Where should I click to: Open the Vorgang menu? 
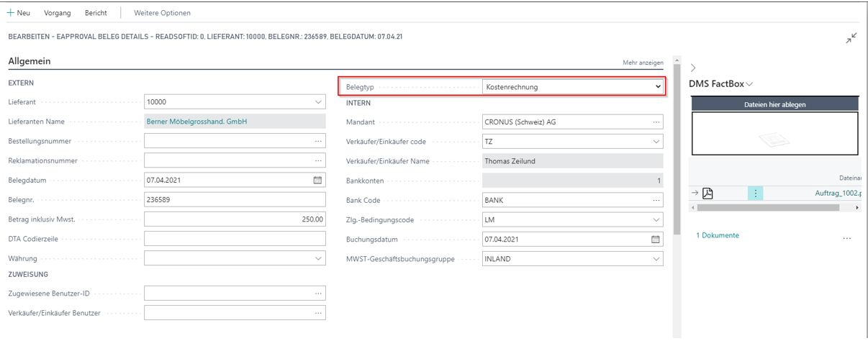point(58,13)
